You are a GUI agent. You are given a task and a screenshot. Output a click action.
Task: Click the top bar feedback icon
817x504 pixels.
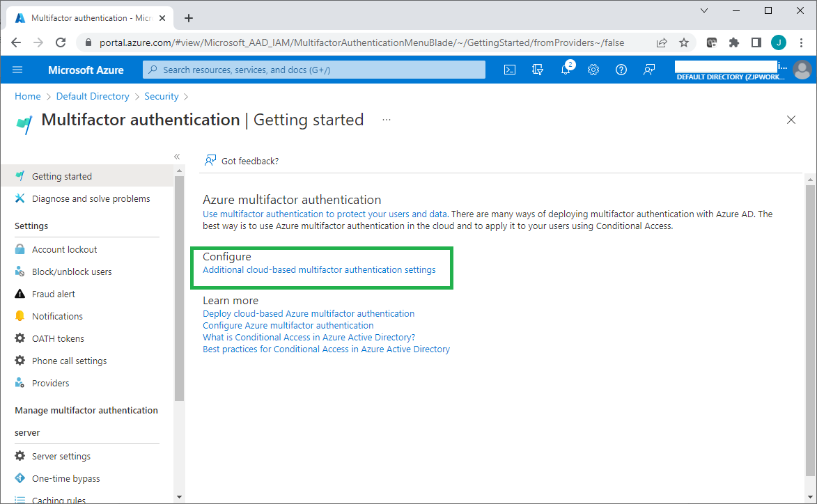tap(649, 70)
